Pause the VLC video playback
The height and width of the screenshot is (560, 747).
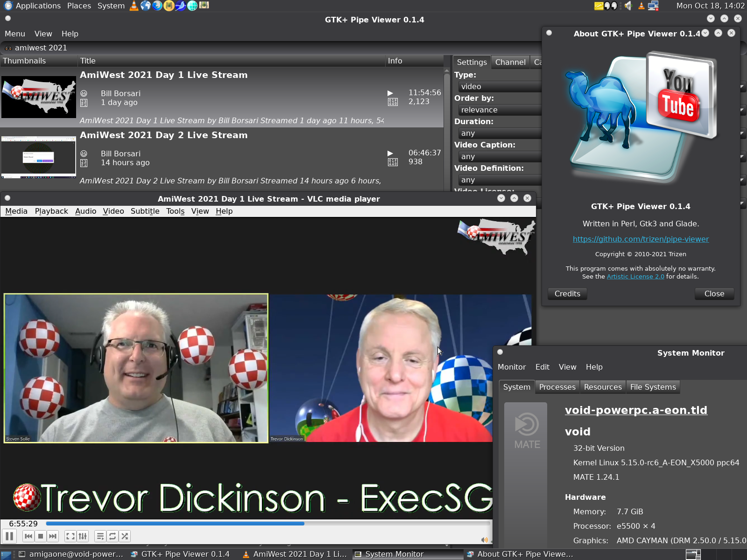coord(9,536)
